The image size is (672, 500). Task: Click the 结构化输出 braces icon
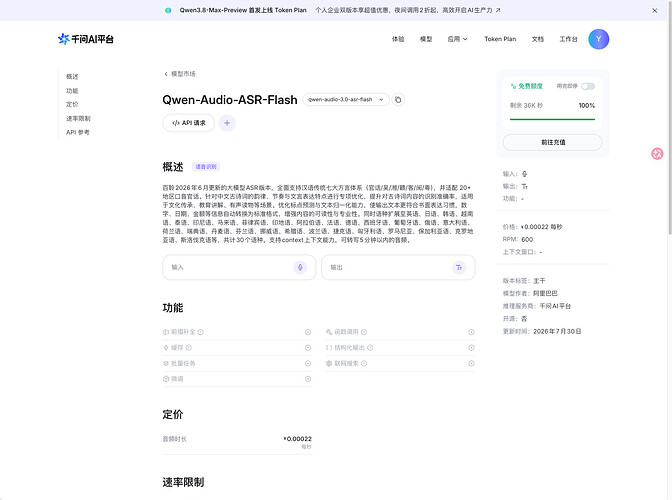(329, 347)
